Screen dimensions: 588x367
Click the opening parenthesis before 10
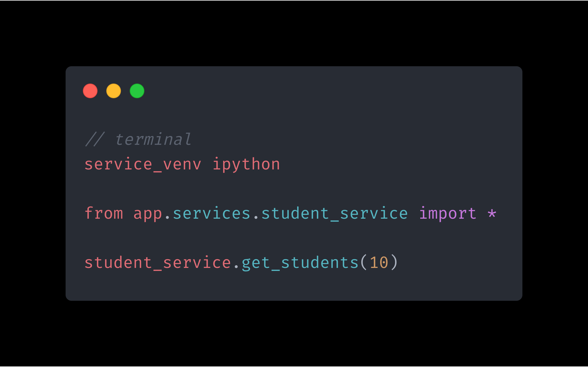pos(364,262)
